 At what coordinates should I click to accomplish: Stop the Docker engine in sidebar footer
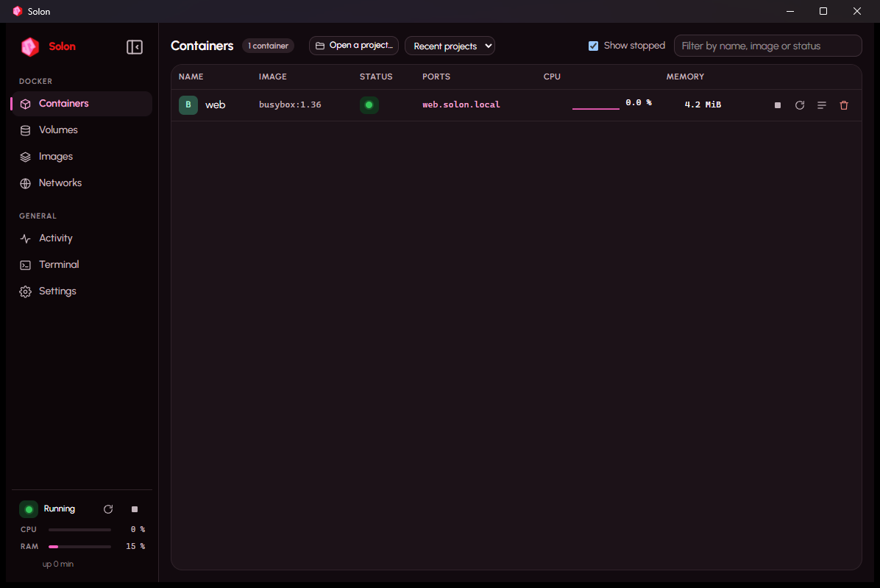tap(135, 509)
